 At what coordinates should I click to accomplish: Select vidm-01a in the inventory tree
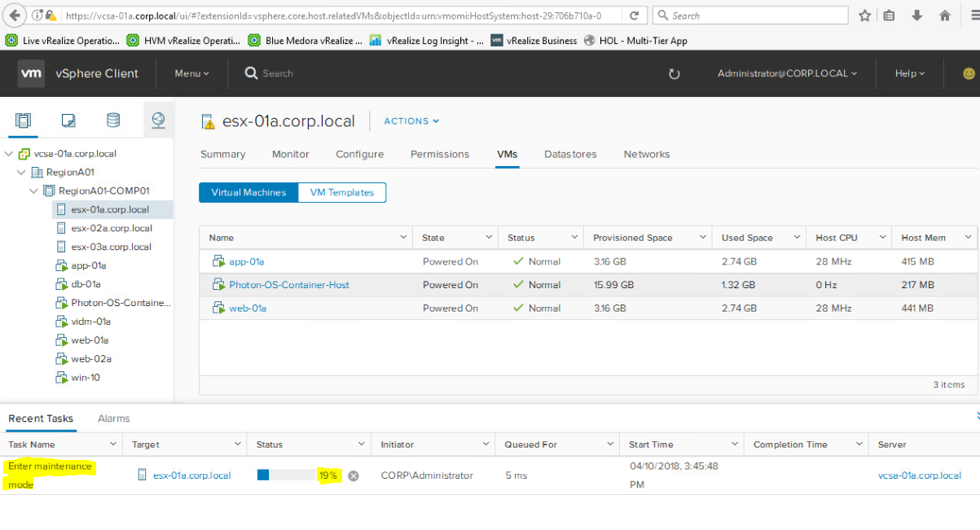pos(91,322)
